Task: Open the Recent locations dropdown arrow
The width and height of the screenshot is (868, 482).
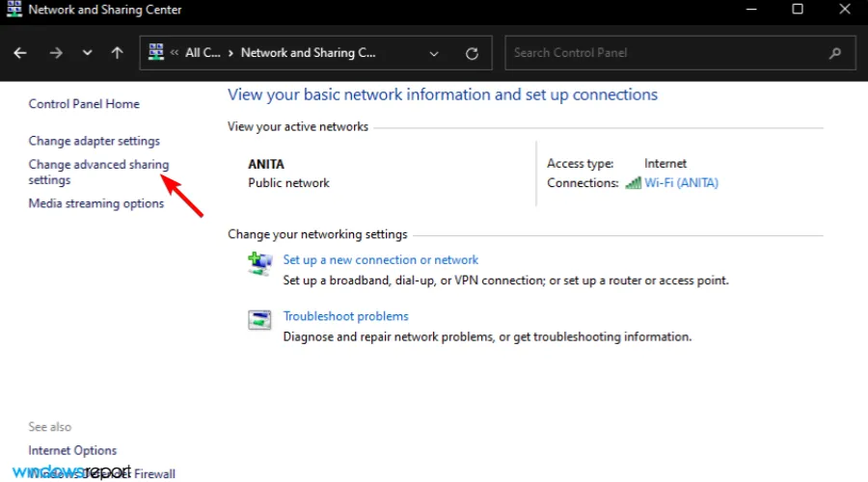Action: 87,53
